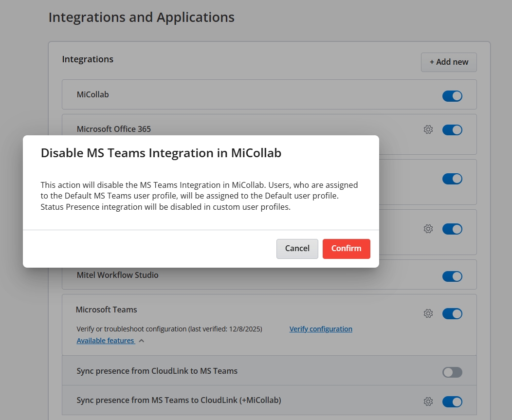512x420 pixels.
Task: Toggle the Microsoft Office 365 switch
Action: point(452,130)
